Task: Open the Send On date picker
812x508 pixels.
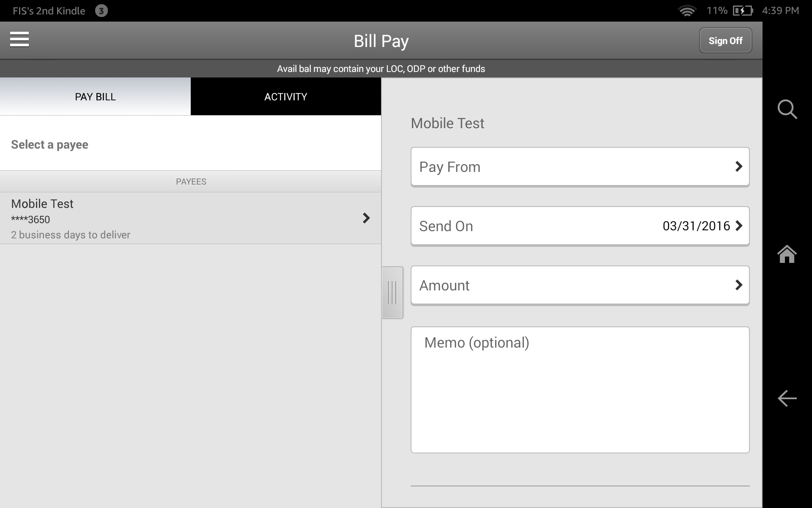Action: coord(579,226)
